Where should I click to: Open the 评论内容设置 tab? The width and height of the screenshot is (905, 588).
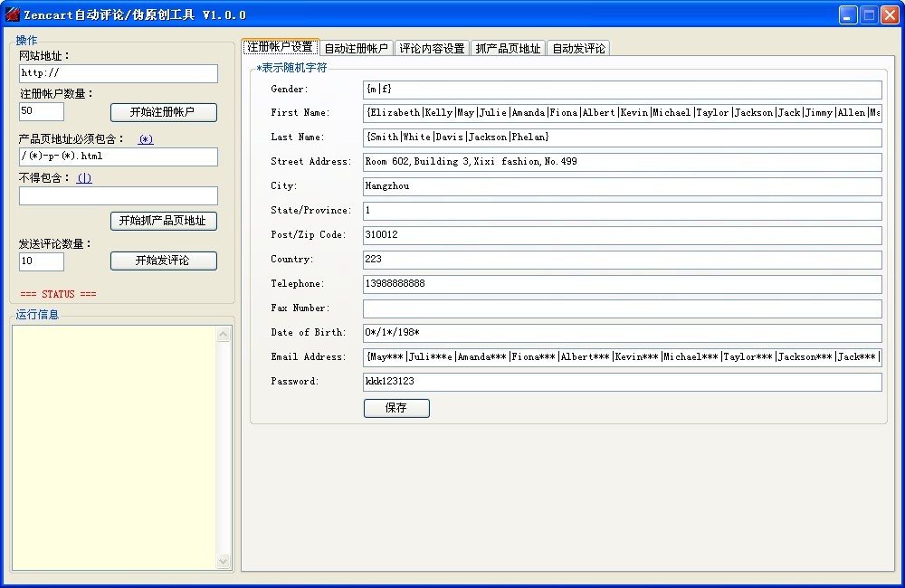432,49
